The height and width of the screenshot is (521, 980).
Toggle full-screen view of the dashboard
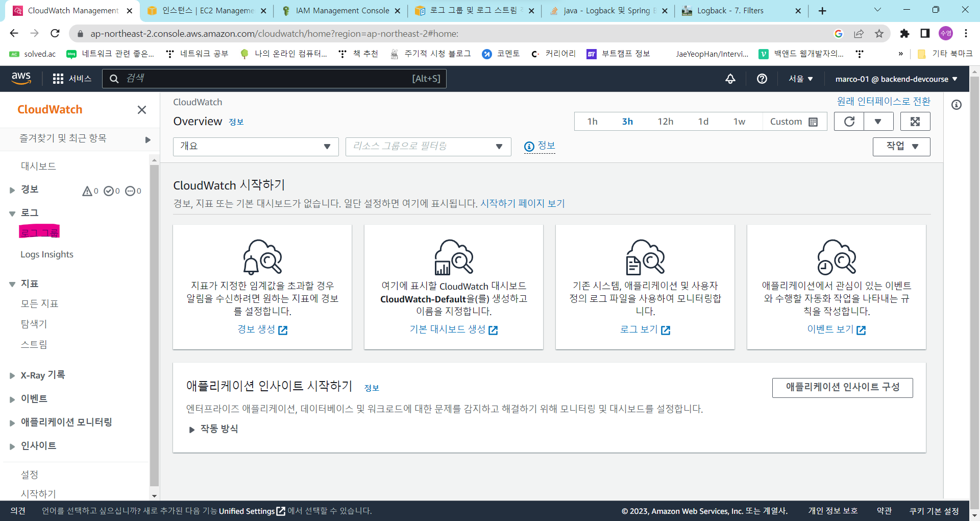coord(915,122)
